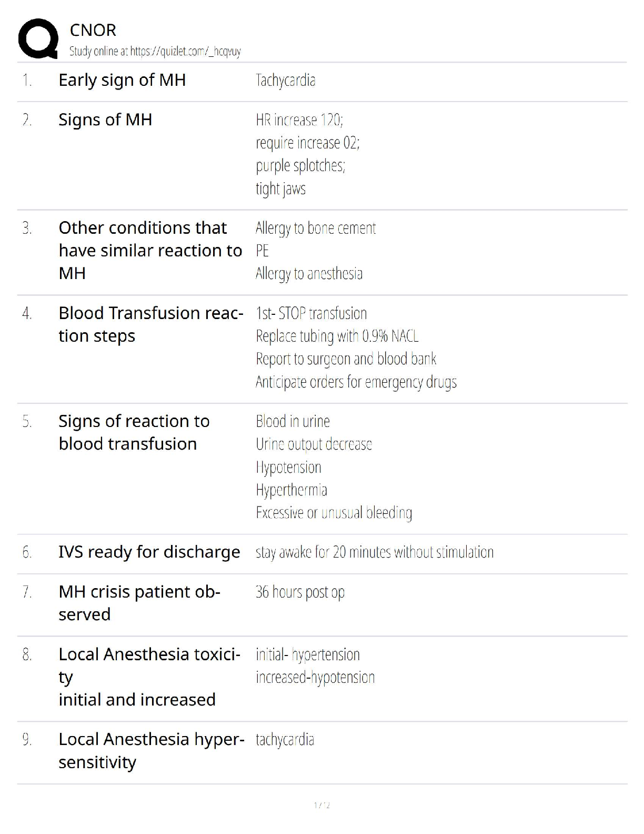Viewport: 644px width, 834px height.
Task: Click 'Report to surgeon and blood bank'
Action: pyautogui.click(x=346, y=359)
